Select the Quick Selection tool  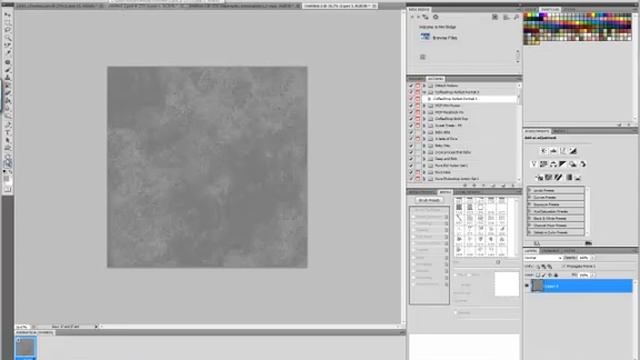(8, 38)
